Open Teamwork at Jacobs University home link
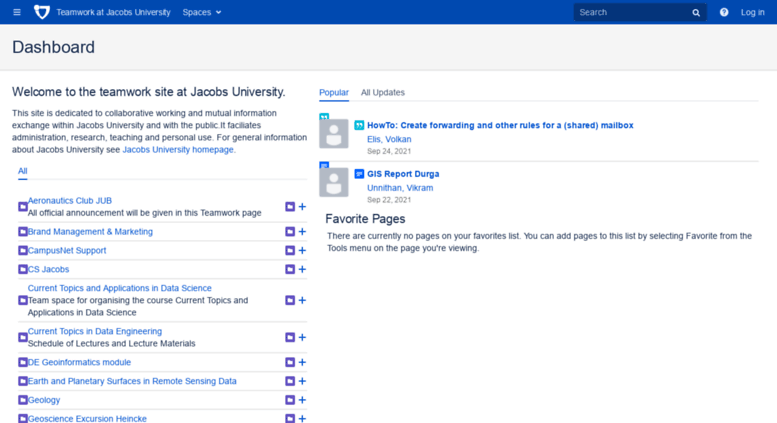The width and height of the screenshot is (777, 423). pos(113,12)
